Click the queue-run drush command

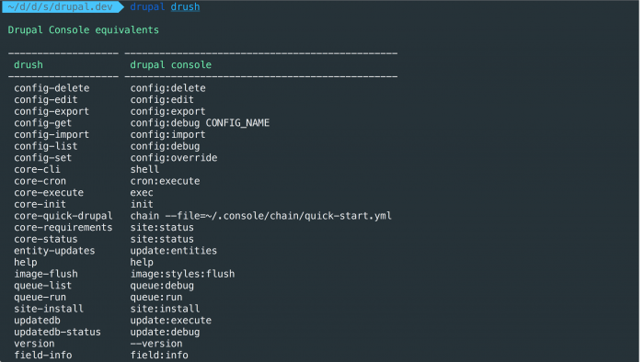tap(40, 297)
